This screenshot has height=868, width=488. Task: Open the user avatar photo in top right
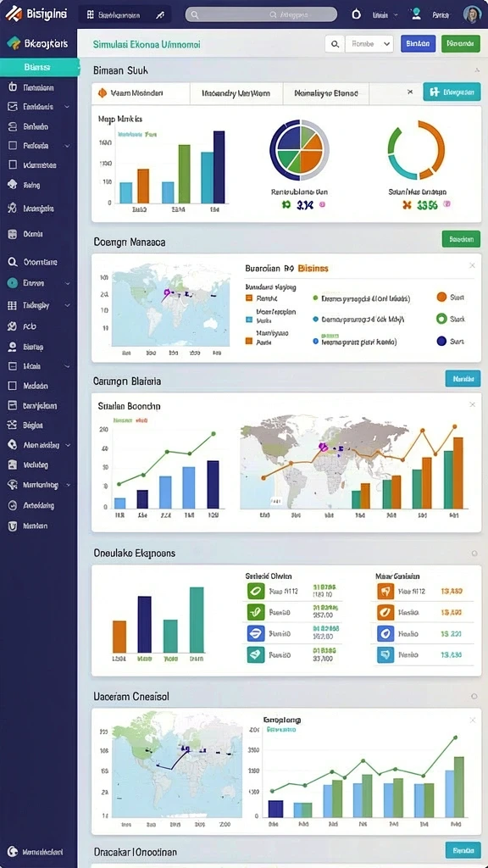472,15
